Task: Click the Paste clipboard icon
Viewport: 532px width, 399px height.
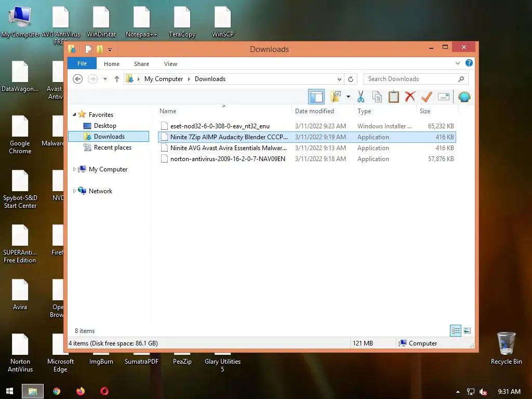Action: [x=394, y=97]
